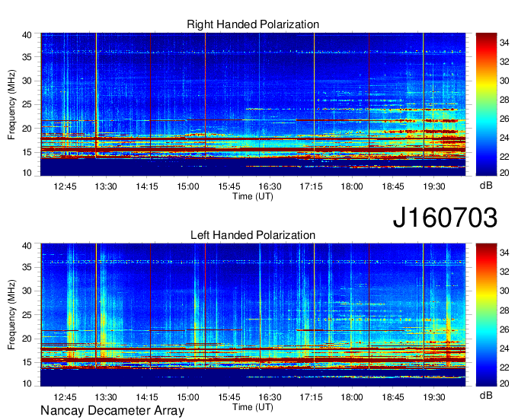This screenshot has height=420, width=518.
Task: Click the Left Handed Polarization title
Action: [253, 235]
